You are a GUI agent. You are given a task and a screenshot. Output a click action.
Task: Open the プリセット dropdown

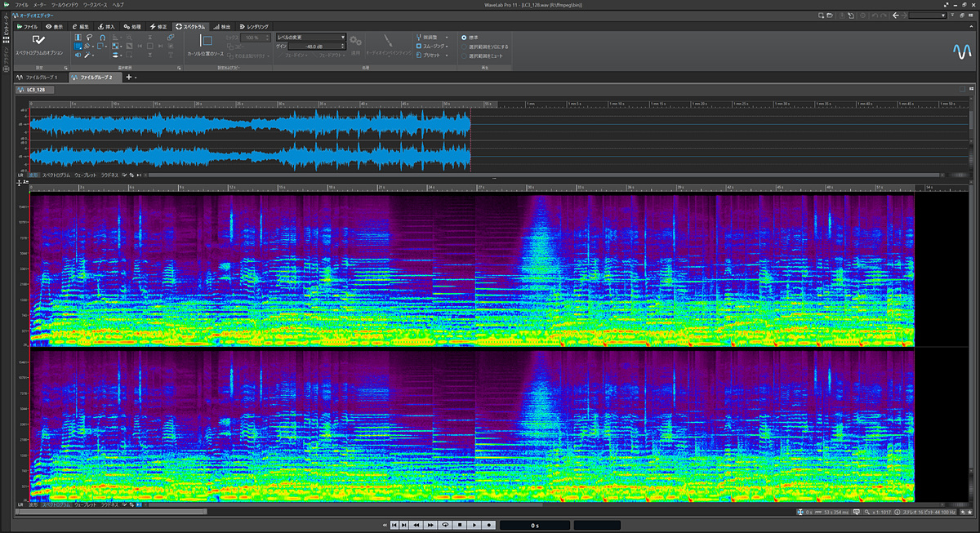point(431,56)
